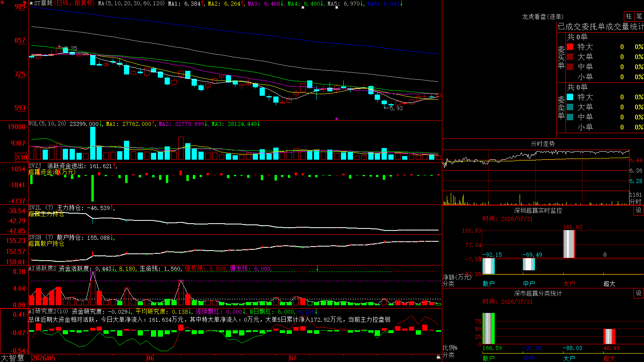Screen dimensions: 644x362
Task: Click the AI研究度2(10) indicator name
Action: click(48, 311)
